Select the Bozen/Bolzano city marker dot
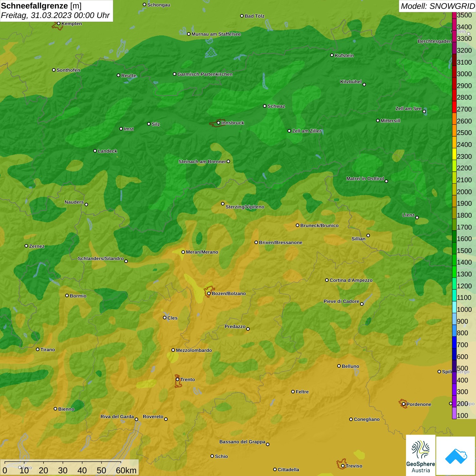476x476 pixels. (209, 293)
